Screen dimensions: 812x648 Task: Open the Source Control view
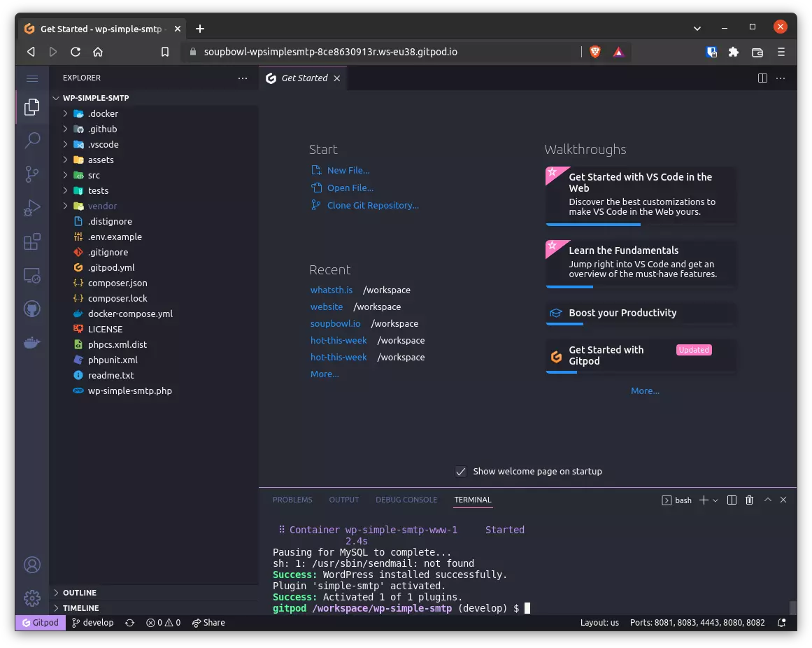tap(32, 174)
